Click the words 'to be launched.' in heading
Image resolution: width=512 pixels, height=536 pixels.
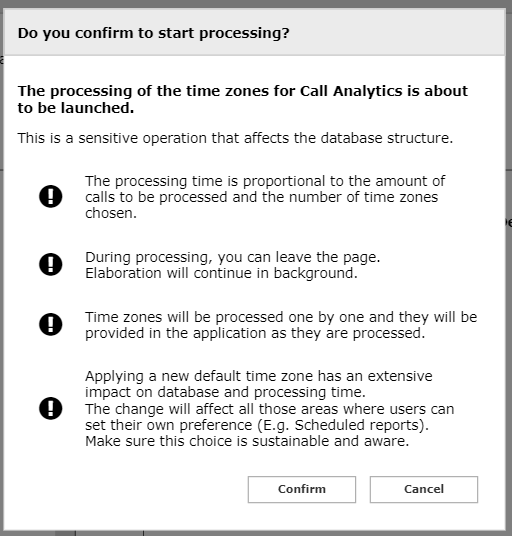[x=76, y=108]
